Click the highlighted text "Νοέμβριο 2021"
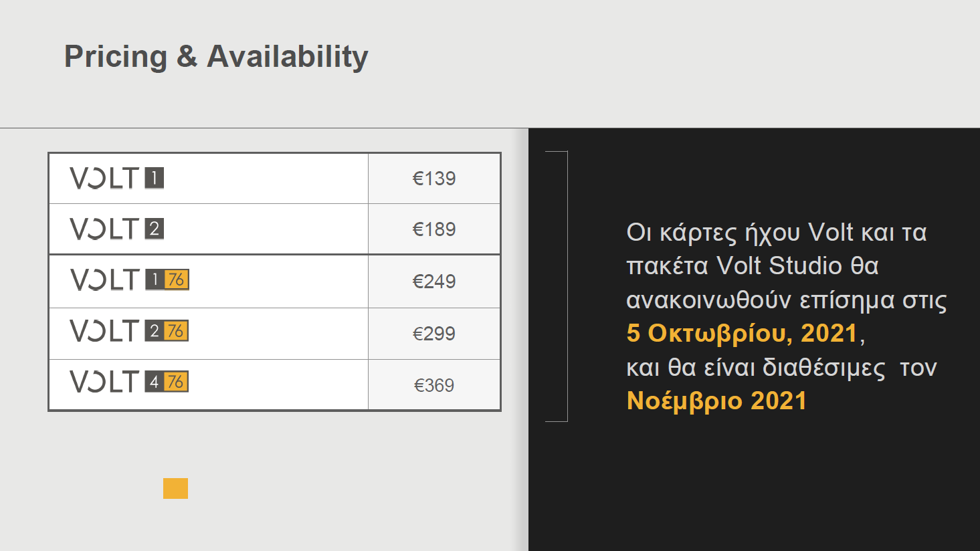Screen dimensions: 980x551 point(716,401)
